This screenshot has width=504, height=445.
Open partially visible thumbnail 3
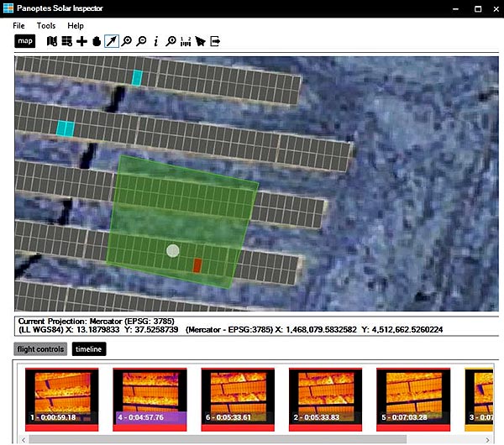click(x=479, y=400)
